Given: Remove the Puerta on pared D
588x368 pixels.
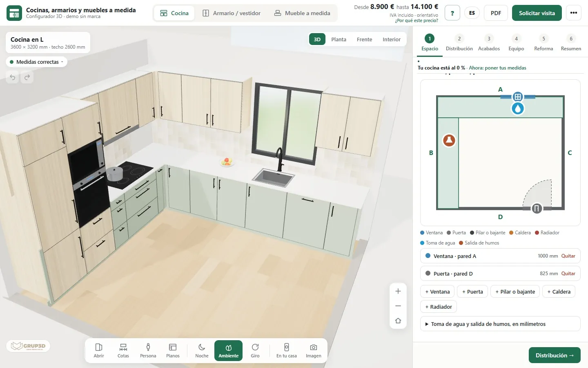Looking at the screenshot, I should point(568,274).
